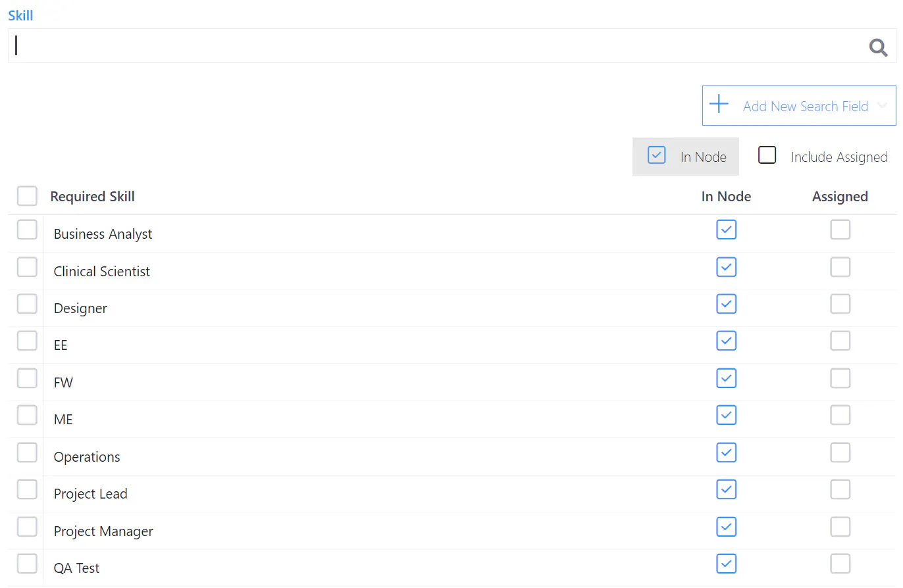Viewport: 903px width, 588px height.
Task: Check Assigned for Project Lead
Action: 840,489
